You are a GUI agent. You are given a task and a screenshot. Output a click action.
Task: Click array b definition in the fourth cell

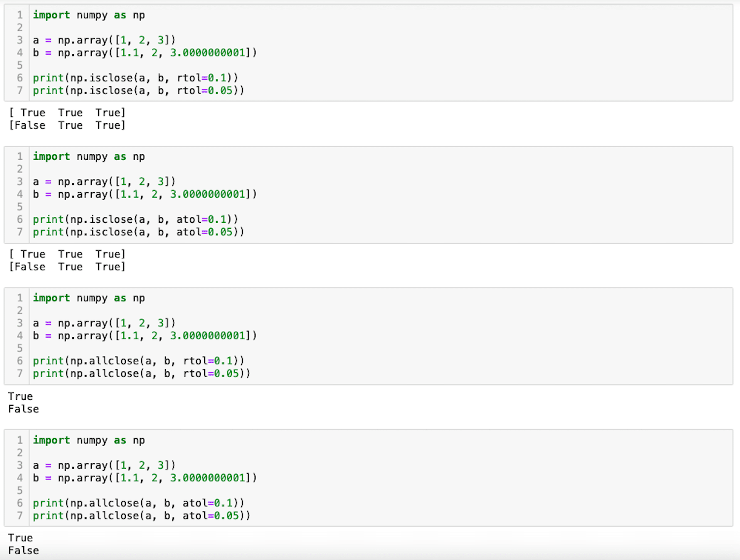pyautogui.click(x=145, y=478)
